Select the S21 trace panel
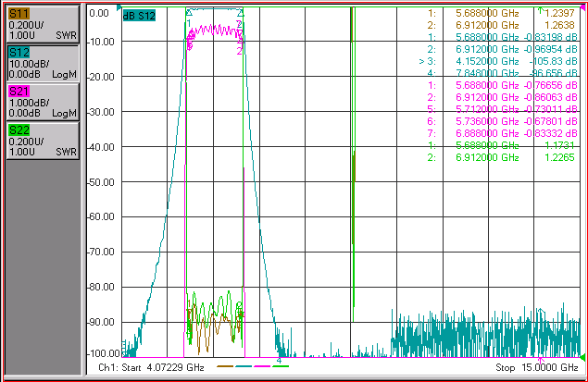 pos(43,102)
